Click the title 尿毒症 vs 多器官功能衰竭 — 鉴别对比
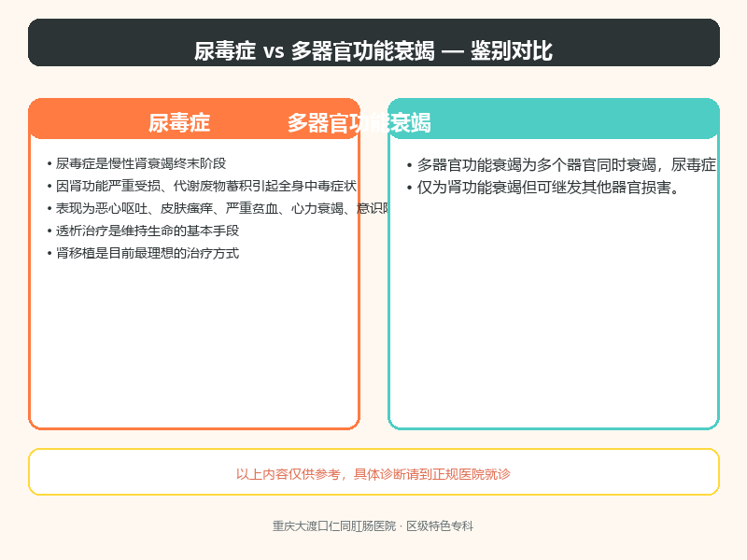747x560 pixels. (373, 50)
